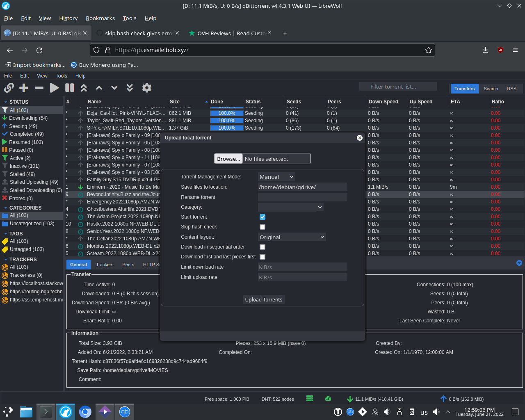Resume the selected torrent
This screenshot has height=420, width=525.
pyautogui.click(x=54, y=88)
